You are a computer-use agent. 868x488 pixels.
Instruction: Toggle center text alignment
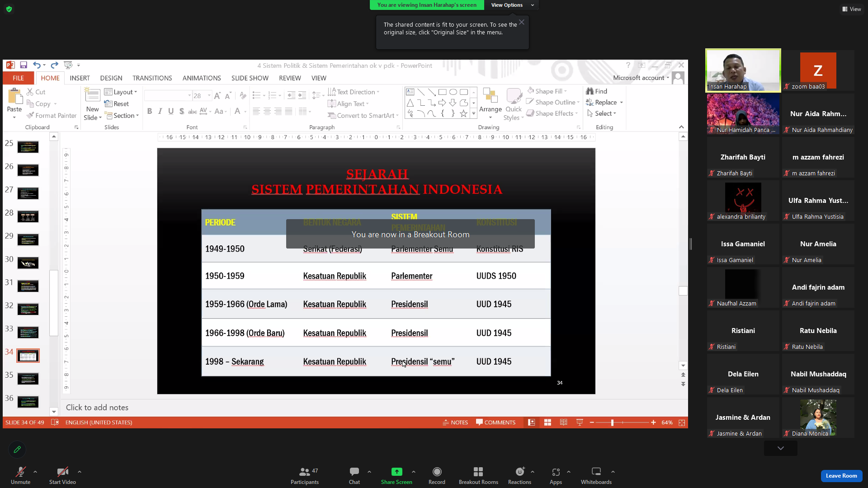pyautogui.click(x=267, y=111)
